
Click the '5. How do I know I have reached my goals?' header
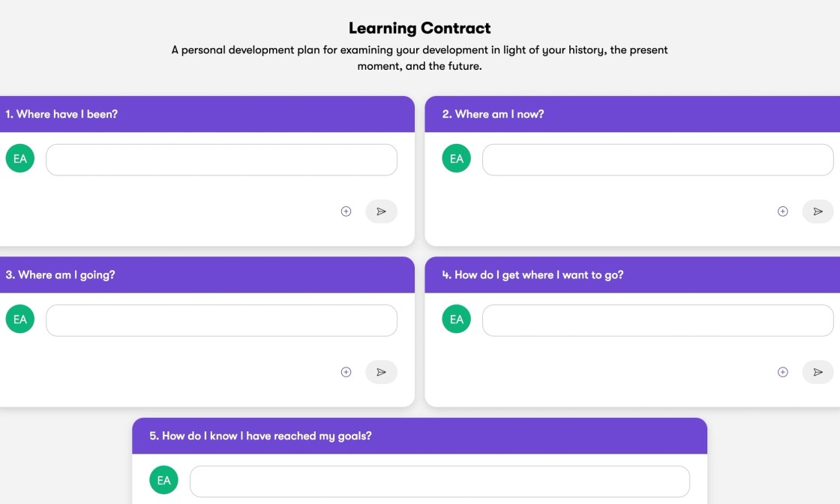pyautogui.click(x=260, y=436)
